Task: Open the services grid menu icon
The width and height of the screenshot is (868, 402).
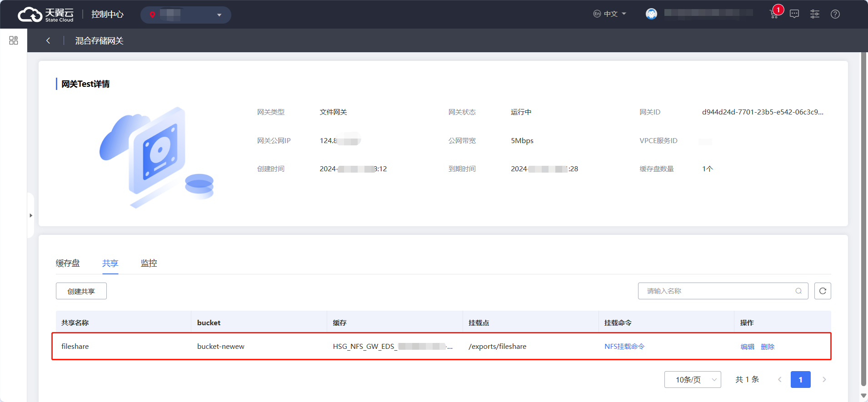Action: point(14,40)
